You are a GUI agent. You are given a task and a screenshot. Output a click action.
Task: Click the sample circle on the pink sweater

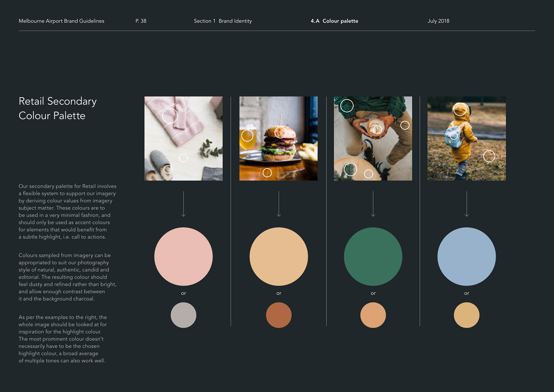coord(170,116)
